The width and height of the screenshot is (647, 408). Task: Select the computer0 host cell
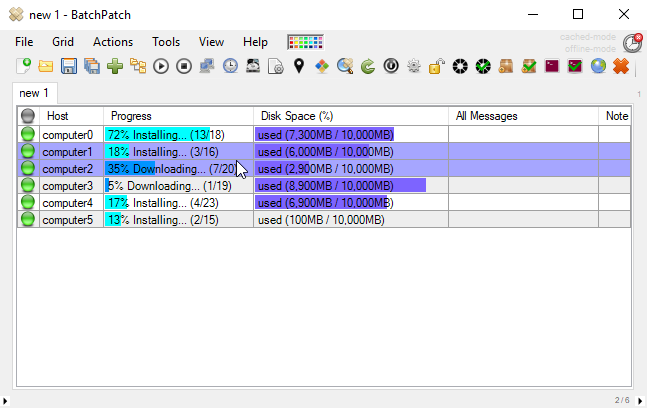pyautogui.click(x=71, y=135)
